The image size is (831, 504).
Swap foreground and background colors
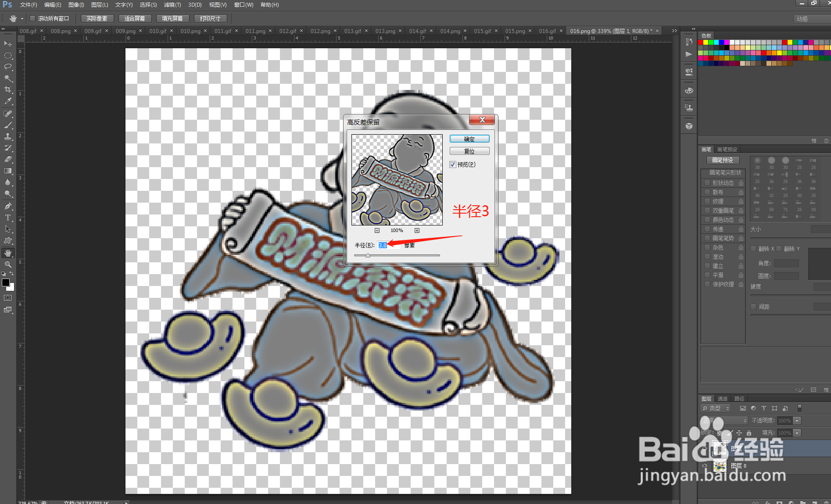click(12, 274)
